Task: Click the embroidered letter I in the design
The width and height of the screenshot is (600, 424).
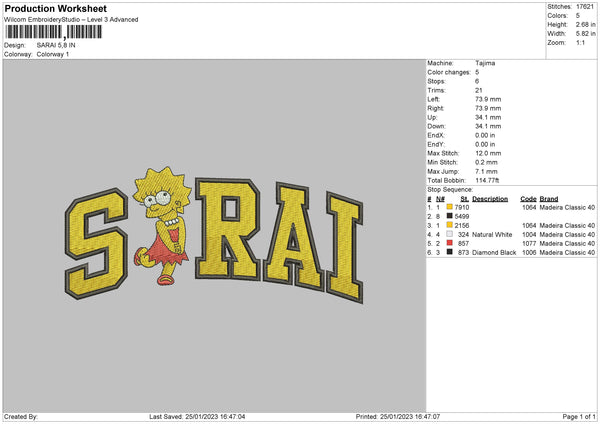Action: click(345, 248)
